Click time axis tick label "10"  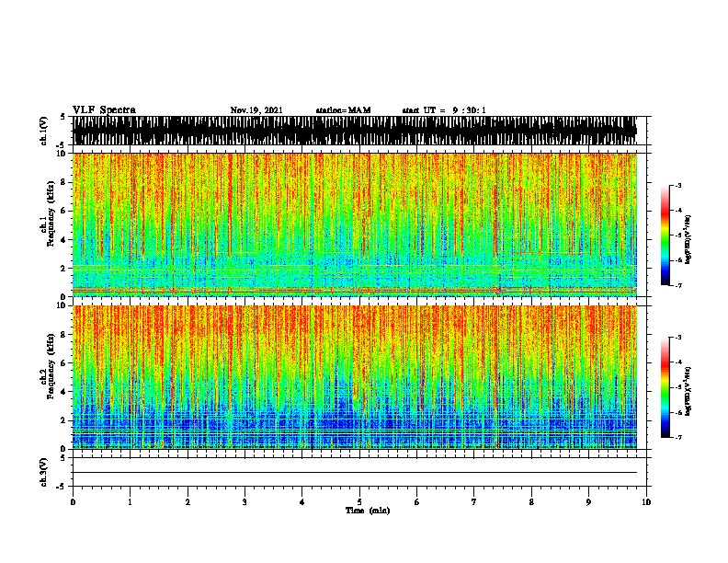[x=646, y=501]
